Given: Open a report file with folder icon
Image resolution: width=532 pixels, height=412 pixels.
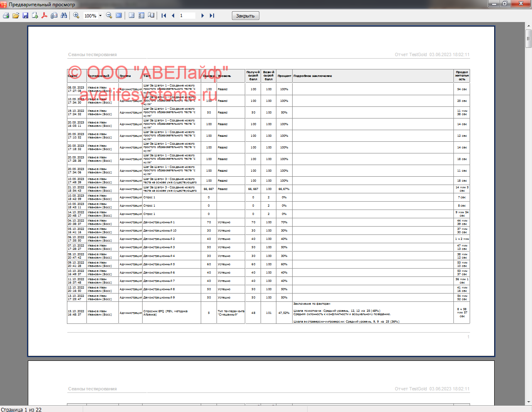Looking at the screenshot, I should tap(16, 15).
